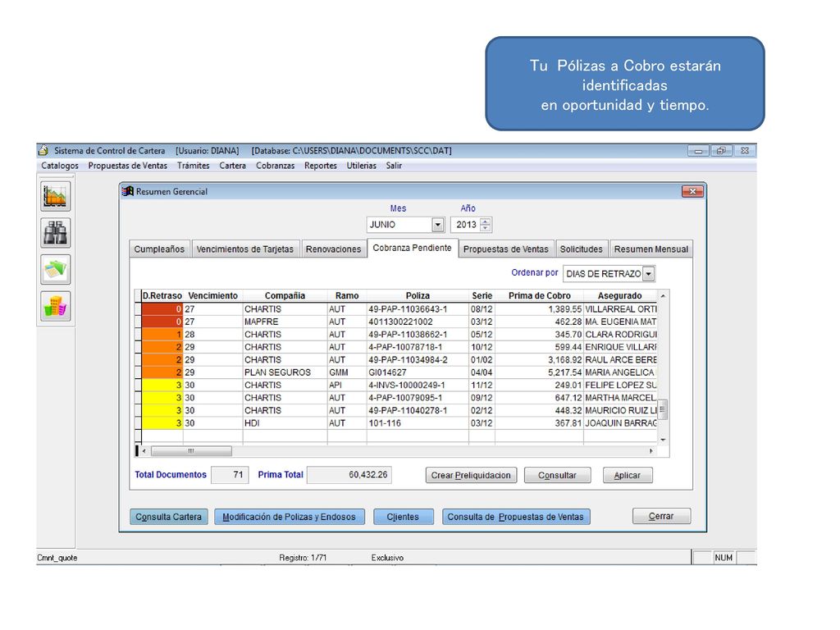Click the Total Documentos field showing 71
This screenshot has height=630, width=840.
pyautogui.click(x=230, y=475)
